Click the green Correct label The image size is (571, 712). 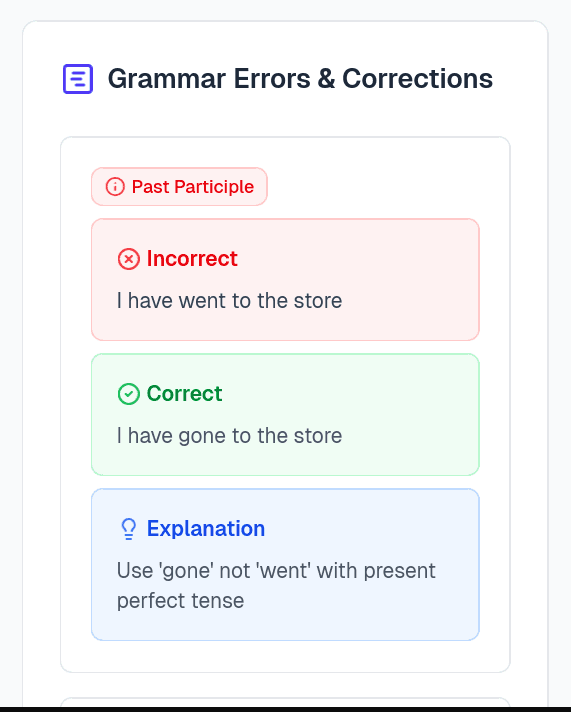[x=184, y=393]
